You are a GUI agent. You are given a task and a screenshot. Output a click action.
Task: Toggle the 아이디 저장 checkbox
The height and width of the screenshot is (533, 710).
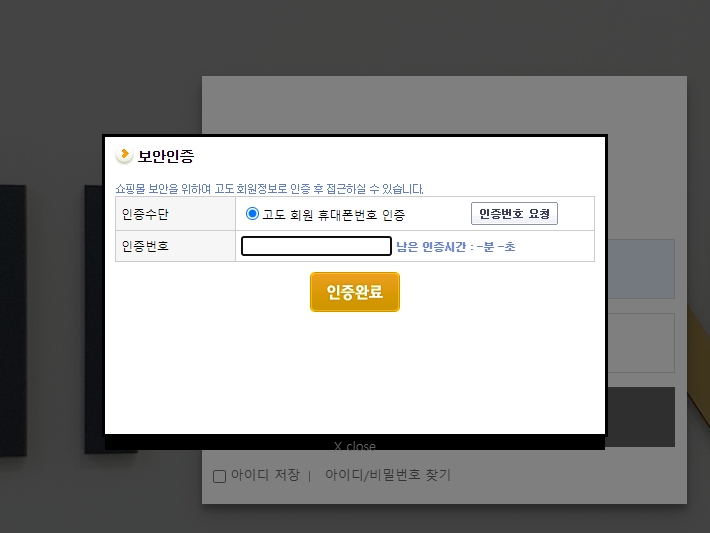[220, 476]
